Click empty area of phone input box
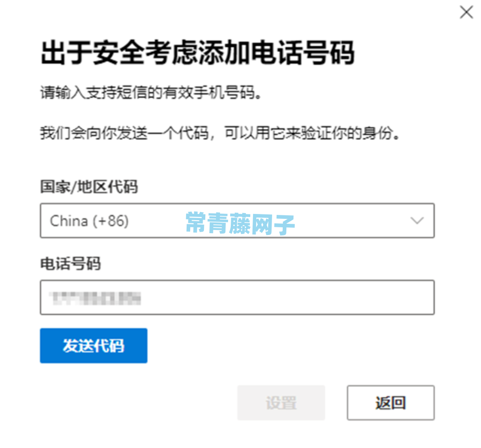This screenshot has width=481, height=448. pos(285,297)
